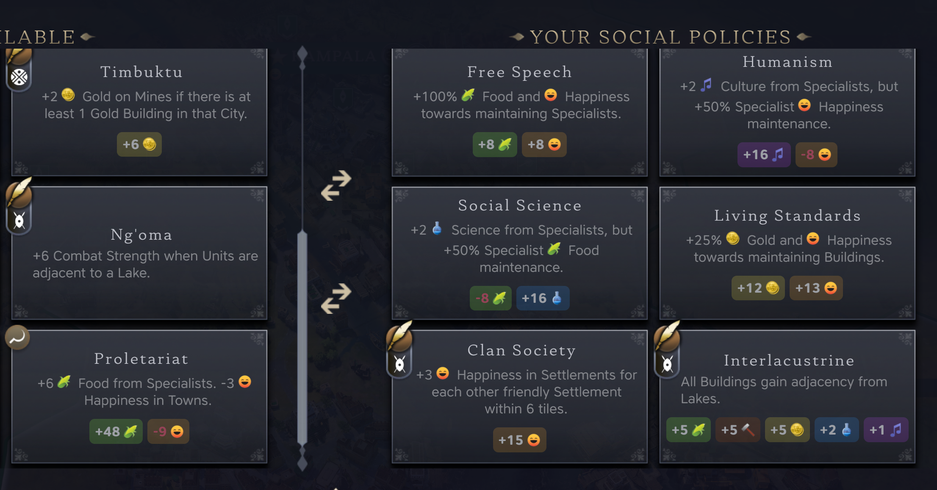The height and width of the screenshot is (490, 937).
Task: Click the +12 gold badge on Living Standards
Action: [758, 288]
